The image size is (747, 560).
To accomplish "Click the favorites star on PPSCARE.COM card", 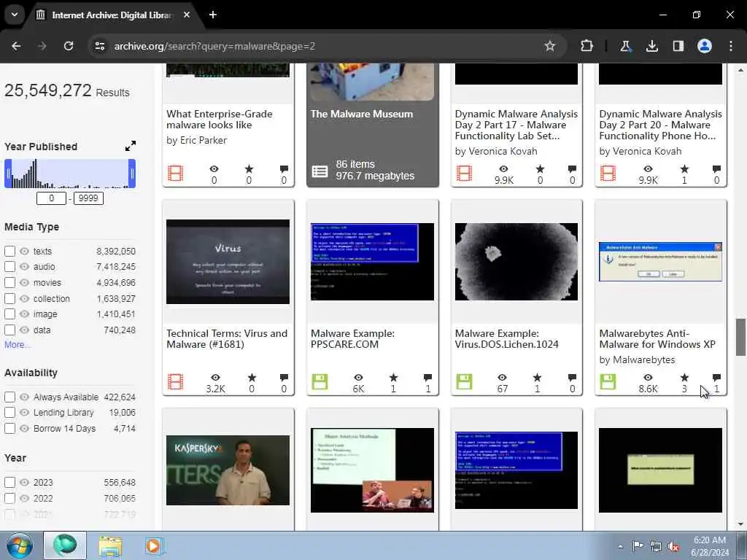I will pyautogui.click(x=393, y=378).
